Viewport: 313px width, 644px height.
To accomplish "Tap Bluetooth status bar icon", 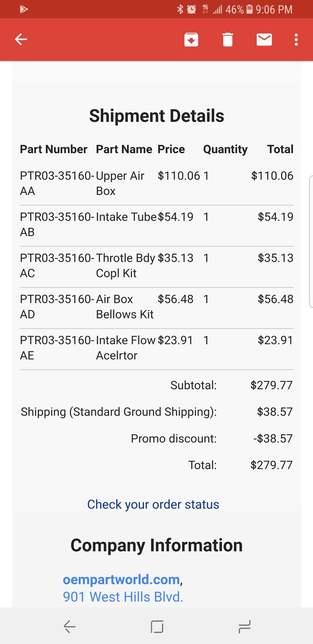I will [180, 9].
